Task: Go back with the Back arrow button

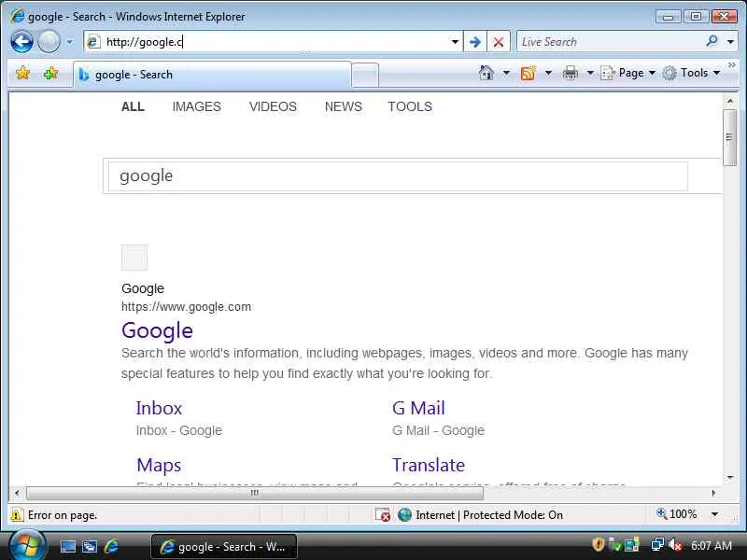Action: (x=21, y=42)
